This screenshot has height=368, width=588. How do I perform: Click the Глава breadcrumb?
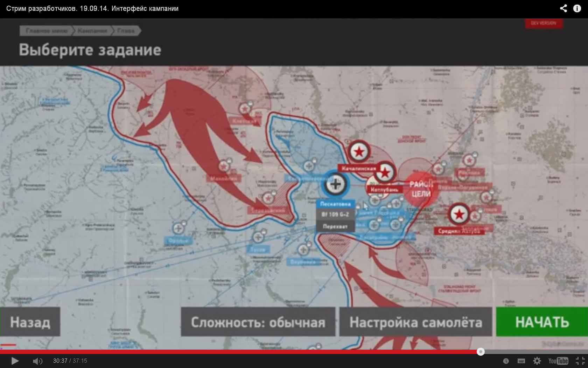(126, 31)
